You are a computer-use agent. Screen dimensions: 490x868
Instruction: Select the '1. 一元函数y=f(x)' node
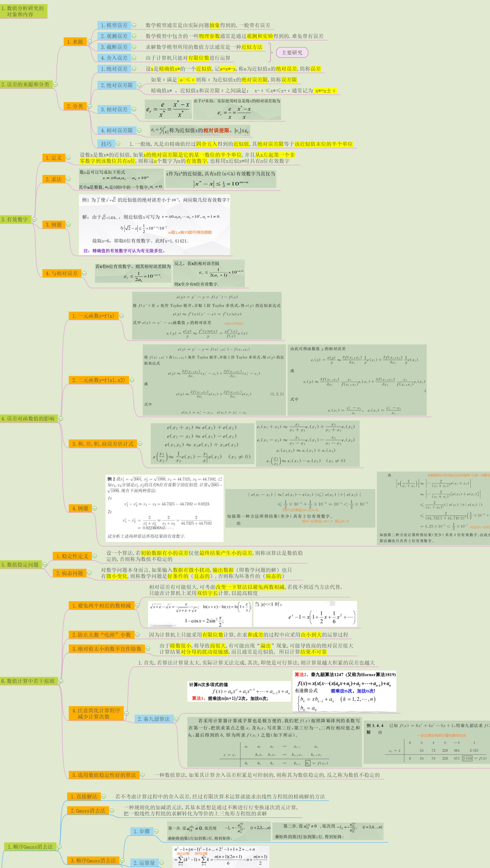pos(93,316)
